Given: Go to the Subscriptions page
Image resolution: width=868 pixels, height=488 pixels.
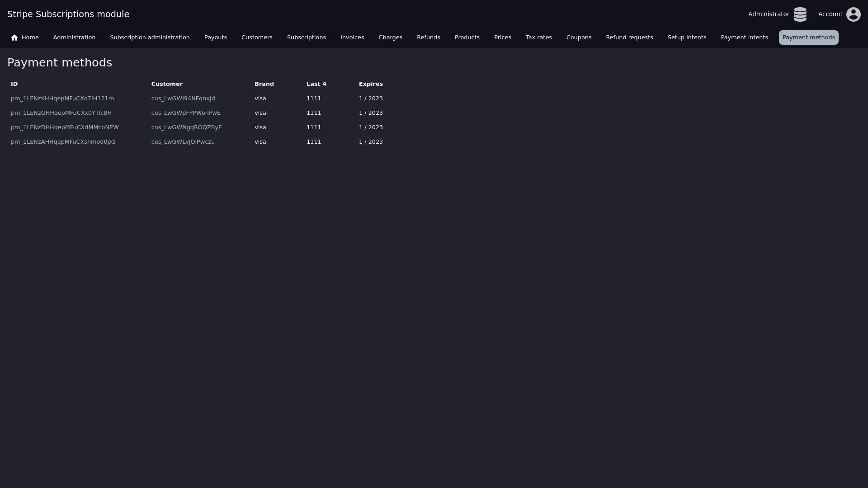Looking at the screenshot, I should click(306, 38).
